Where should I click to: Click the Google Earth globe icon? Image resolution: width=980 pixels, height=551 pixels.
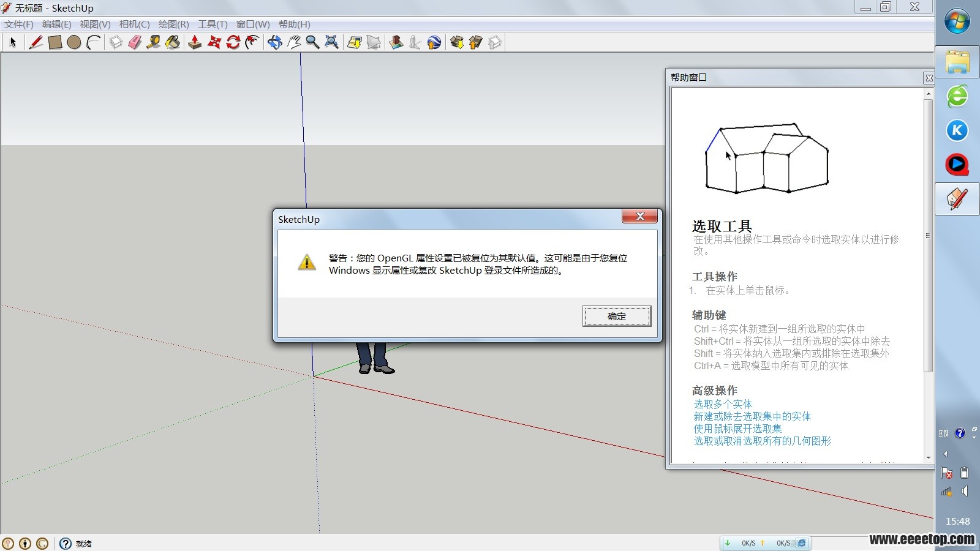pos(434,42)
